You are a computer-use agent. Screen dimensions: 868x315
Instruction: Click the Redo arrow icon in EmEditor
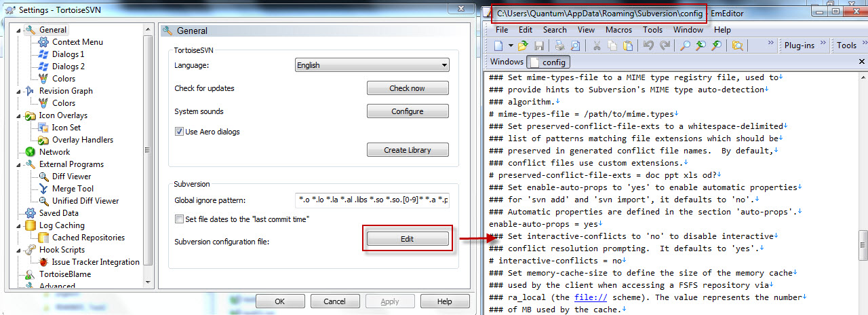665,45
